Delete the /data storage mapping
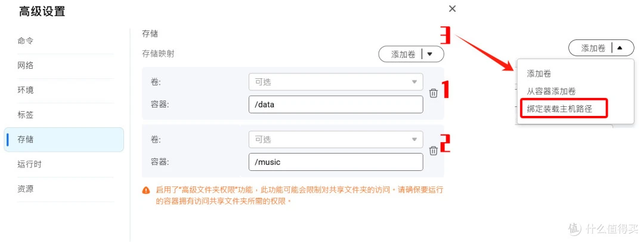The width and height of the screenshot is (644, 242). pyautogui.click(x=434, y=93)
